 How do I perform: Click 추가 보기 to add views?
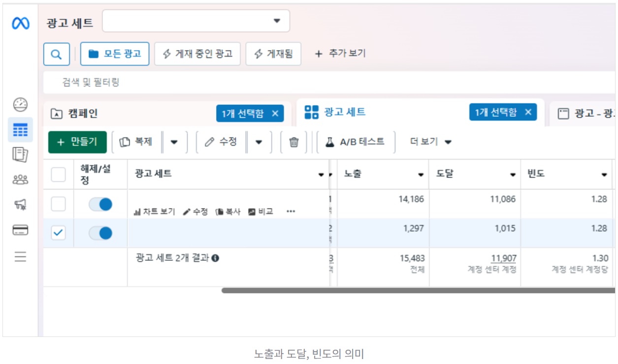[x=340, y=53]
